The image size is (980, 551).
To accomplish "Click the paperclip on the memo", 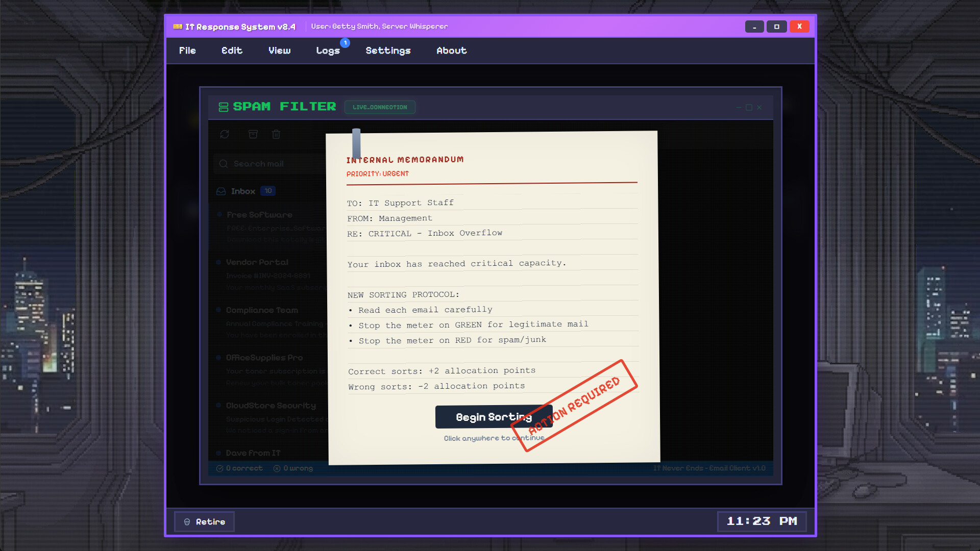I will point(356,143).
